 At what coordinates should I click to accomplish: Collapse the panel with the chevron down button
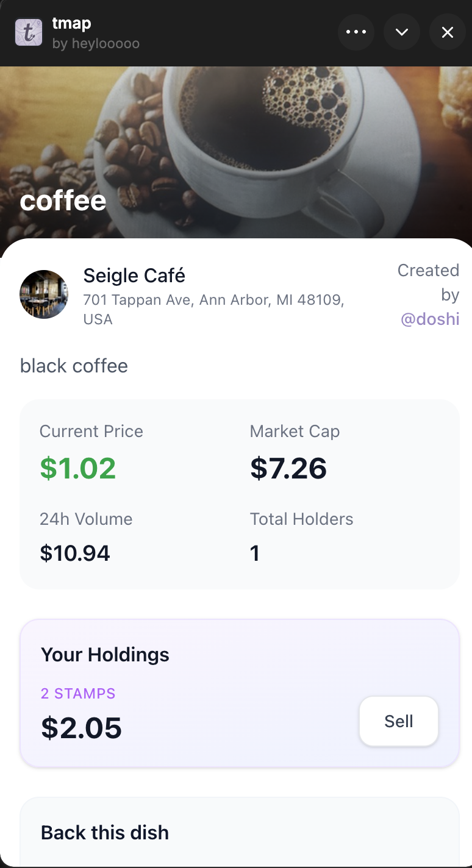[x=402, y=32]
